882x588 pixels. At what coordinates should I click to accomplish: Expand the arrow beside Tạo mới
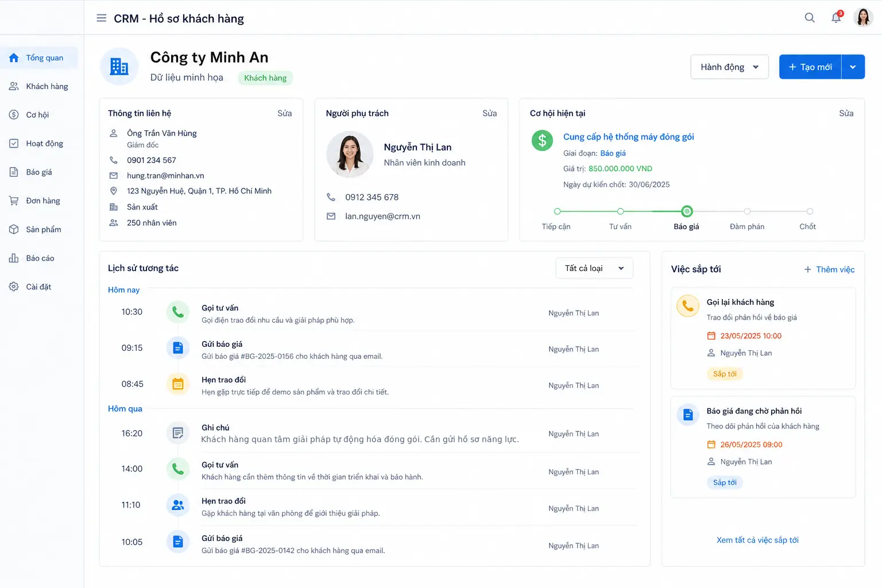click(853, 67)
